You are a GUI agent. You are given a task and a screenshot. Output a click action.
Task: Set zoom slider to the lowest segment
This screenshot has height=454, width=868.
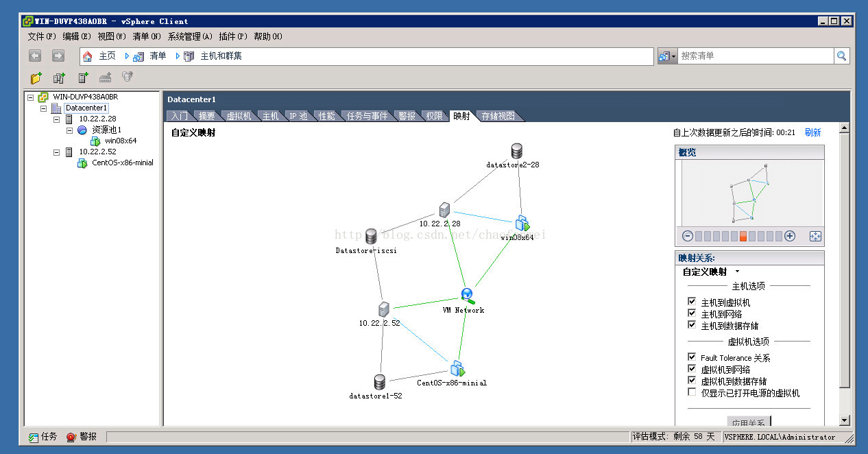click(699, 236)
